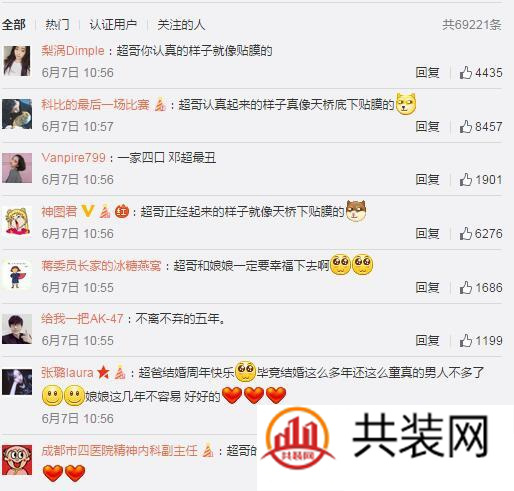Select the 全部 comments tab
Viewport: 514px width, 491px height.
tap(14, 25)
